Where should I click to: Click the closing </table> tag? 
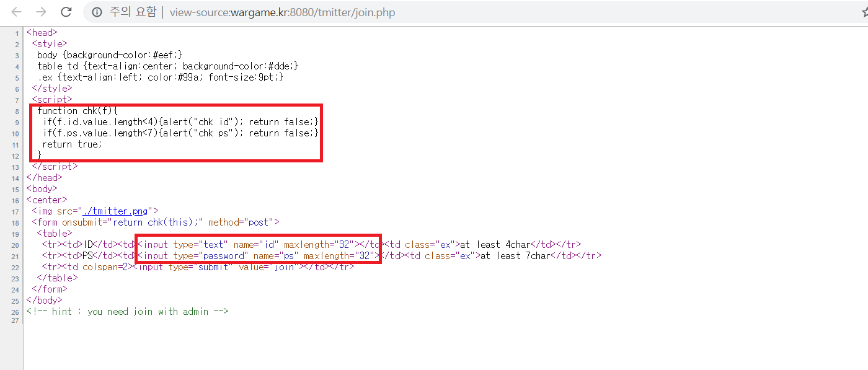pos(57,278)
